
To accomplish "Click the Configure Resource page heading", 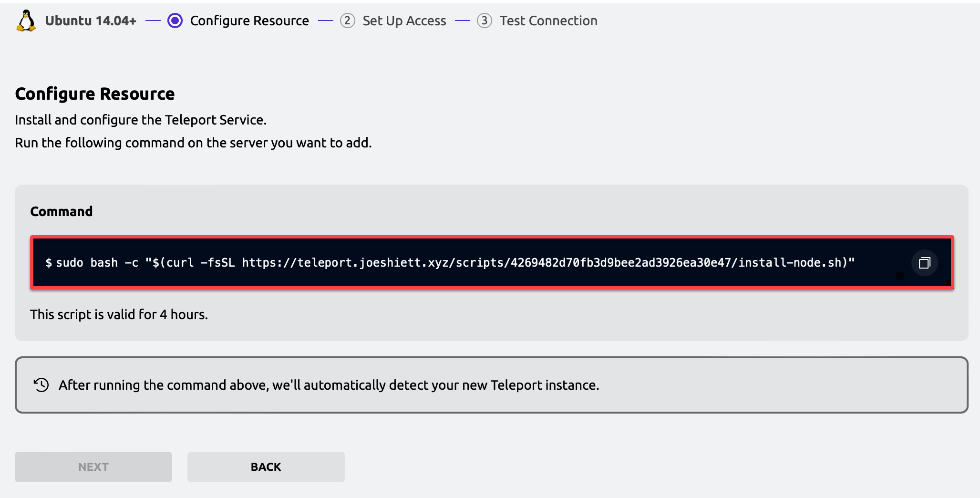I will [95, 94].
